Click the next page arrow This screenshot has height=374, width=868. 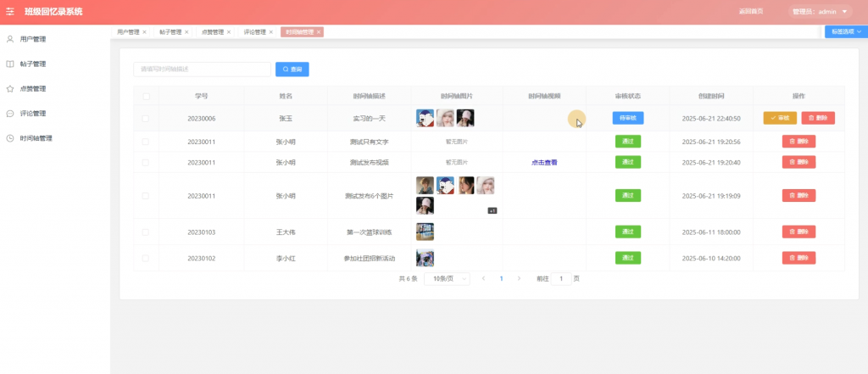(519, 279)
